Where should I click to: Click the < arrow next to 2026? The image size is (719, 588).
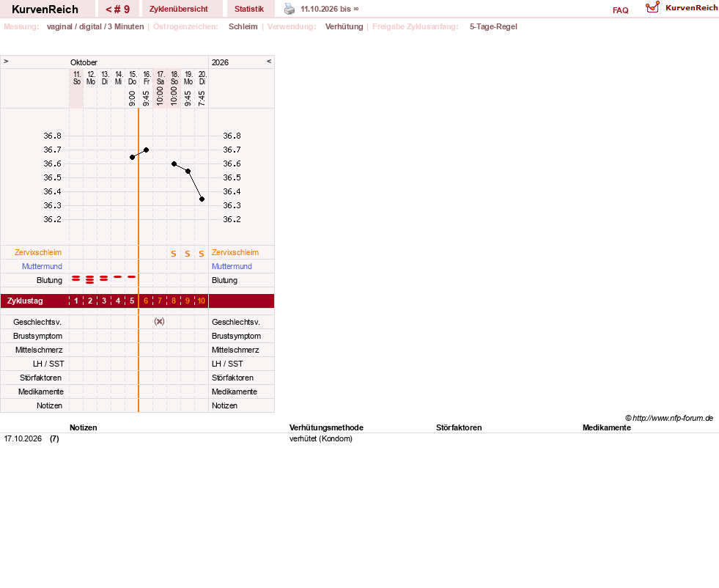[269, 61]
